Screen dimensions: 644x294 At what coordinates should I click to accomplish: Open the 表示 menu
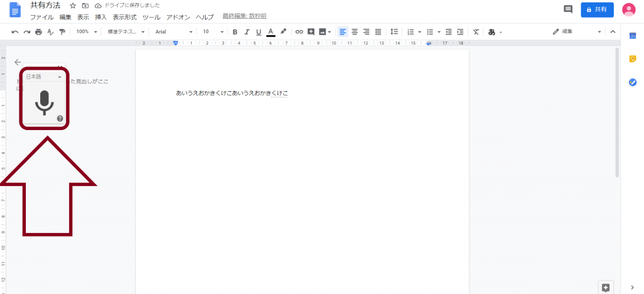83,17
